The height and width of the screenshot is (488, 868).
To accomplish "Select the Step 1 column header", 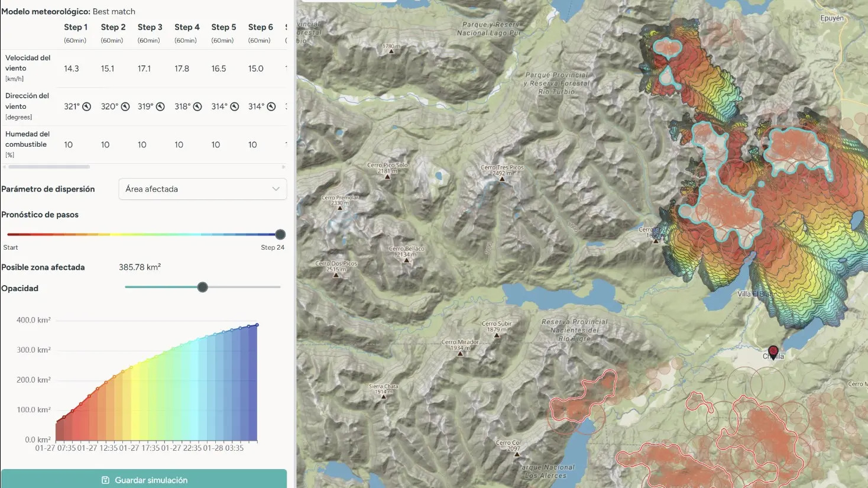I will [76, 27].
